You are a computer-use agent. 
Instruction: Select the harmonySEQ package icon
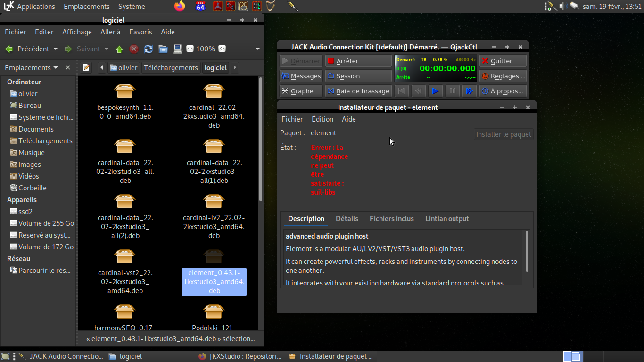tap(125, 312)
